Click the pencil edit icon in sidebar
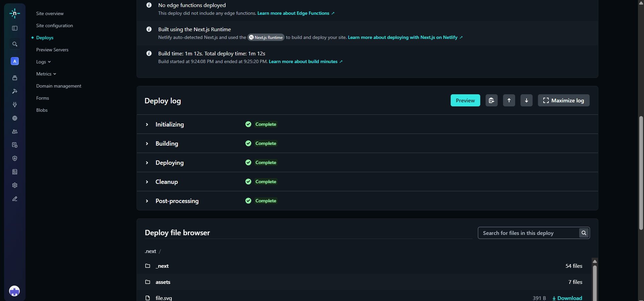Viewport: 644px width, 301px height. click(15, 199)
